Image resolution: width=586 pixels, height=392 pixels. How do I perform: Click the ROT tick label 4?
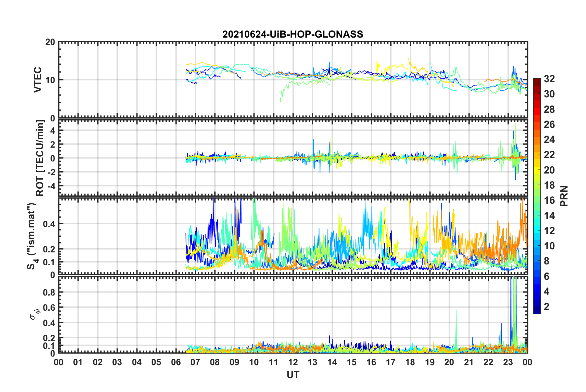pos(53,131)
